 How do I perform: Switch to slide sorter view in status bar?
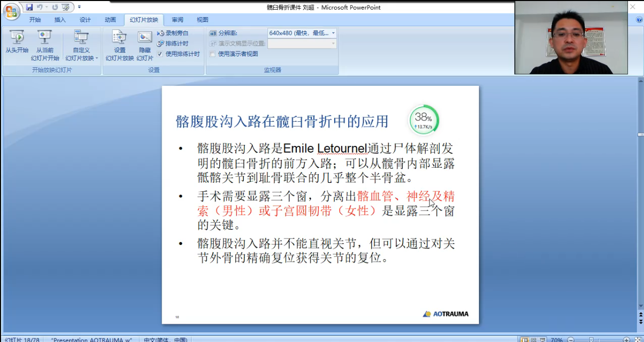[x=533, y=340]
